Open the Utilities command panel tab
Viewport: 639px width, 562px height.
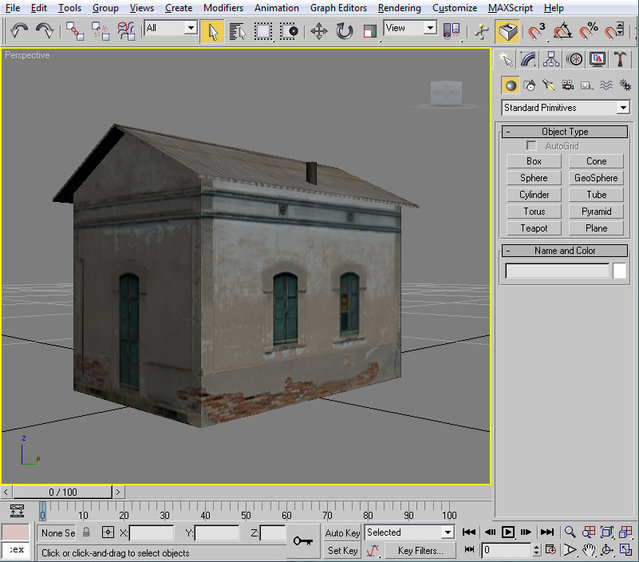click(x=621, y=60)
